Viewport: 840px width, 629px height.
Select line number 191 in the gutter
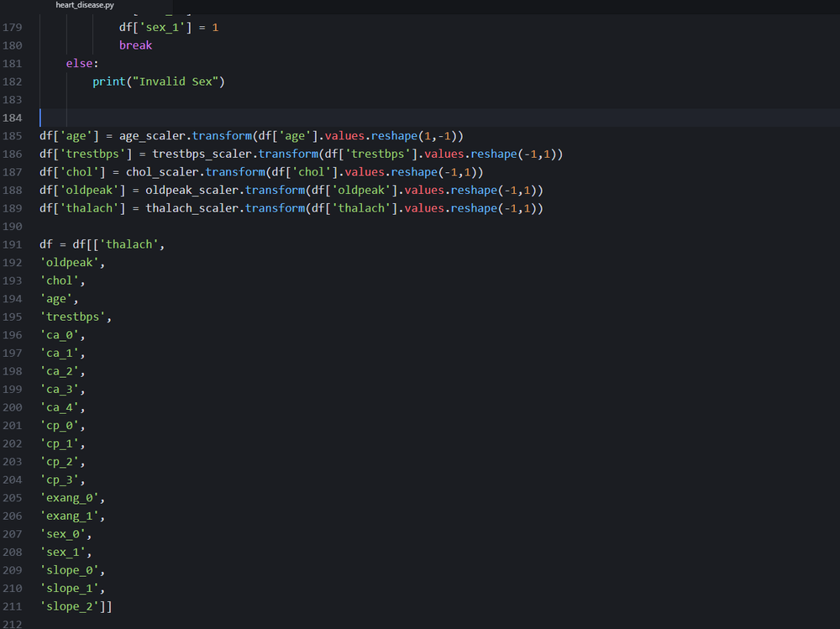pyautogui.click(x=13, y=244)
